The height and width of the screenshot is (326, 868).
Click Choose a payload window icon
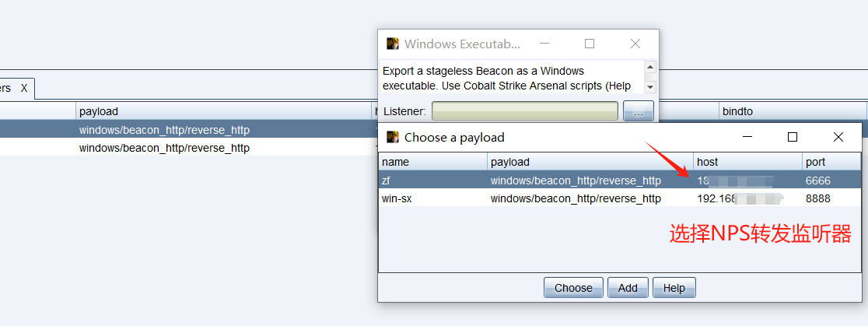393,137
